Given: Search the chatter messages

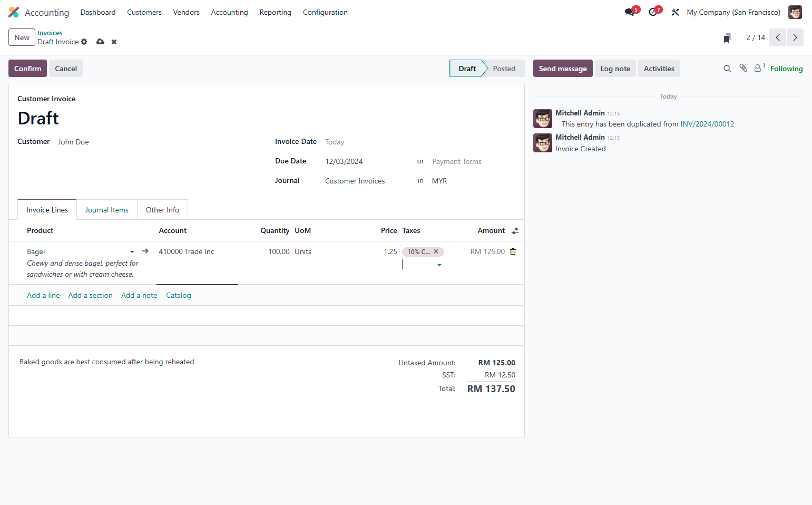Looking at the screenshot, I should [x=727, y=69].
